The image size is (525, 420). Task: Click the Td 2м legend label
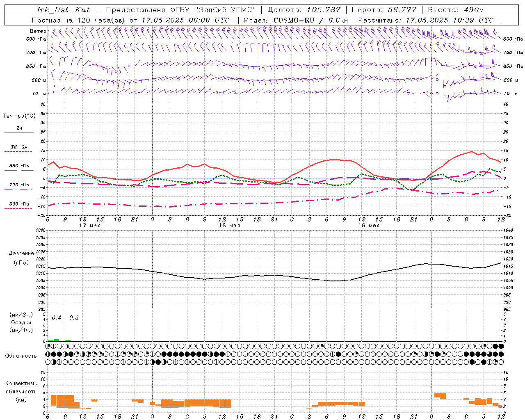coord(19,147)
